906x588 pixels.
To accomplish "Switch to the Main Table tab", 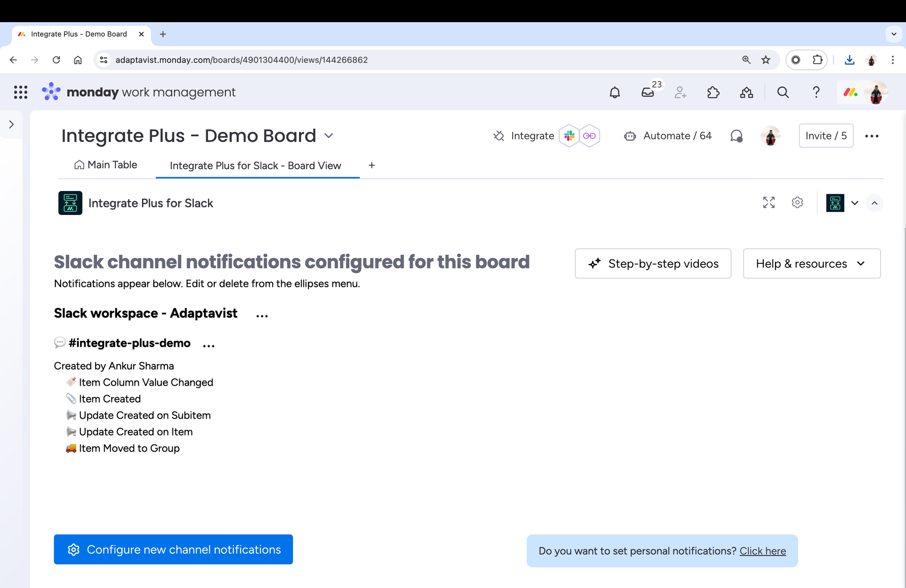I will 106,165.
